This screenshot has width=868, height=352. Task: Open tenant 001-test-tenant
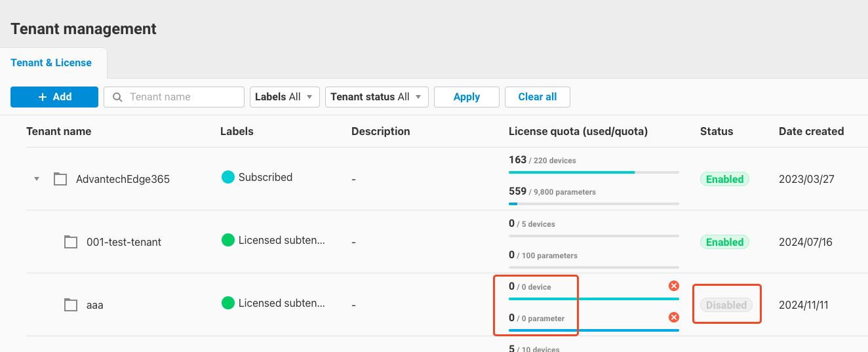coord(124,242)
